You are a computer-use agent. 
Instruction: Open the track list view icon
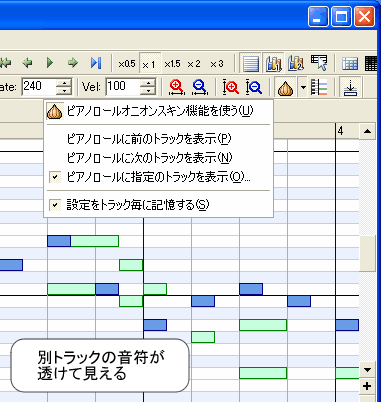point(250,63)
